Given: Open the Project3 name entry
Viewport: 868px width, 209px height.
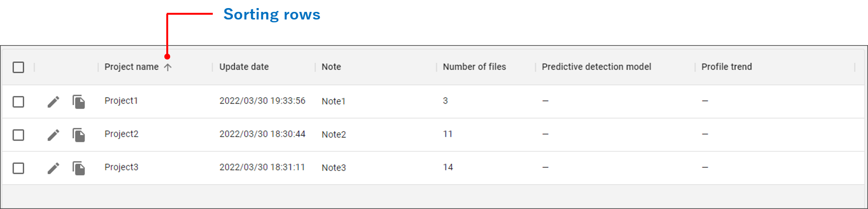Looking at the screenshot, I should (x=121, y=167).
